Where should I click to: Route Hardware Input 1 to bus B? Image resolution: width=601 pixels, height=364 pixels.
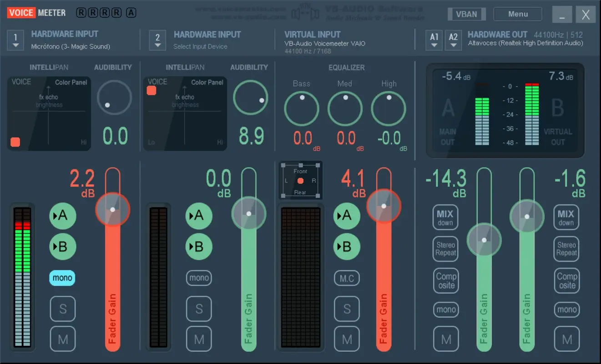point(62,247)
